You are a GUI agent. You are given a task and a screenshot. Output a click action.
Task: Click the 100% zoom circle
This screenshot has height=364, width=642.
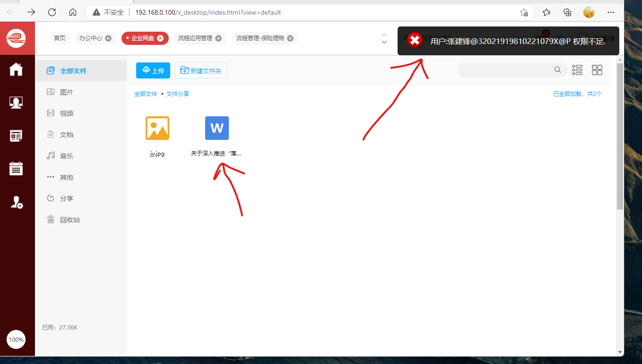[x=16, y=339]
